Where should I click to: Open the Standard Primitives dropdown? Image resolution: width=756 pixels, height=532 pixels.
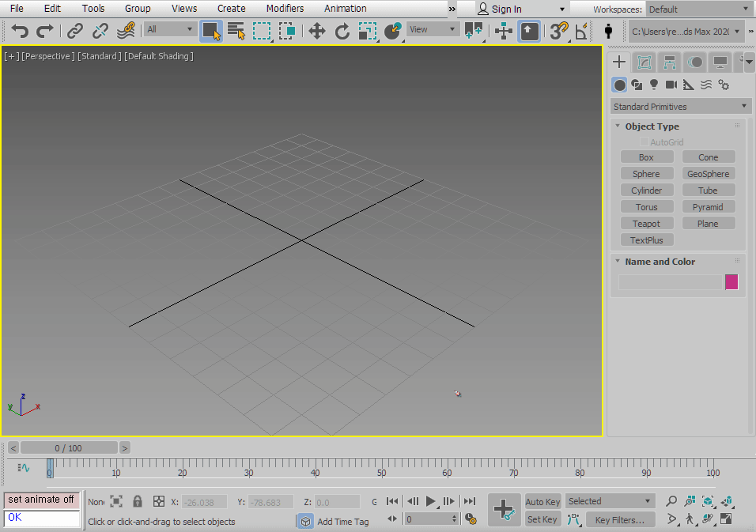(680, 107)
